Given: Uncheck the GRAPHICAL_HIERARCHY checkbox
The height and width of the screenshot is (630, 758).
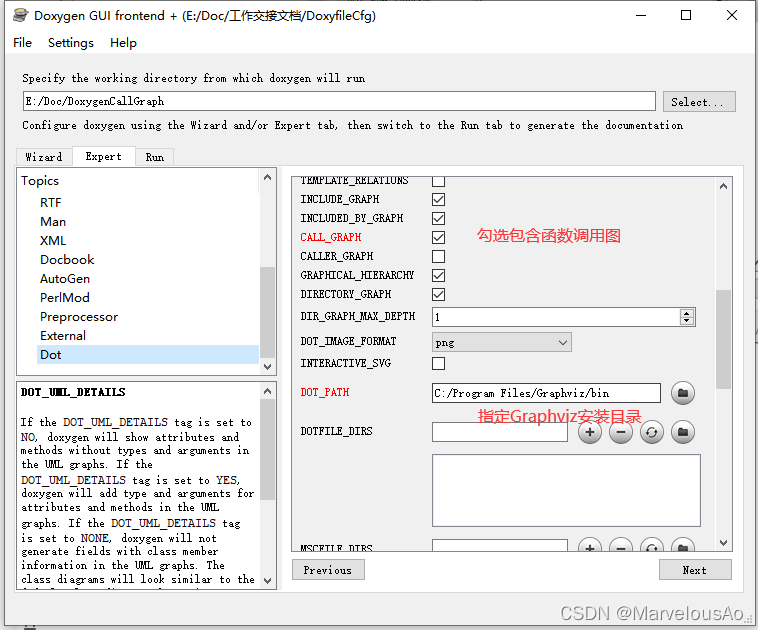Looking at the screenshot, I should [x=438, y=275].
